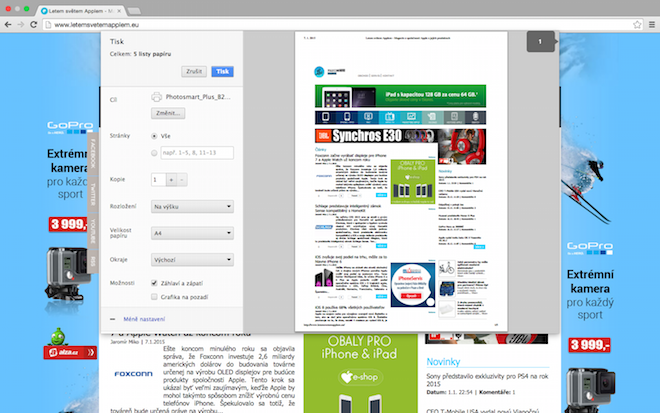
Task: Click macOS green fullscreen window button
Action: [x=27, y=9]
